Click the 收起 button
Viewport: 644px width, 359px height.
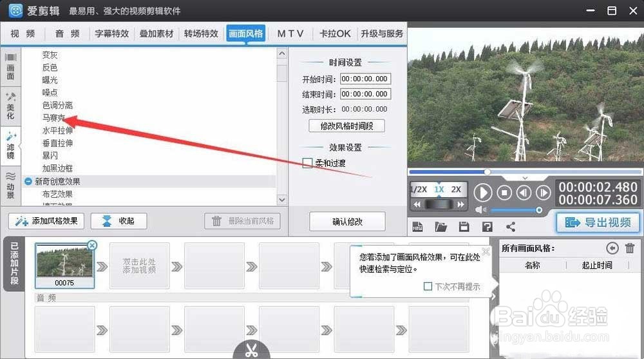click(118, 221)
